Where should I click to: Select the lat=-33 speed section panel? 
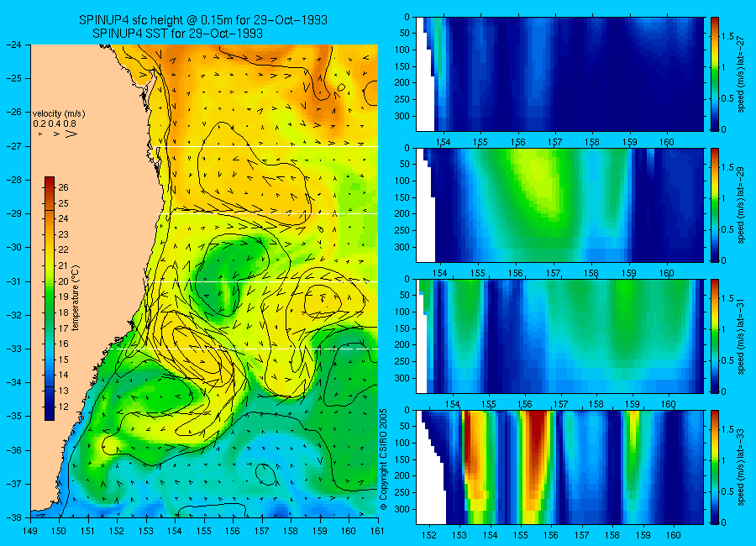(559, 467)
